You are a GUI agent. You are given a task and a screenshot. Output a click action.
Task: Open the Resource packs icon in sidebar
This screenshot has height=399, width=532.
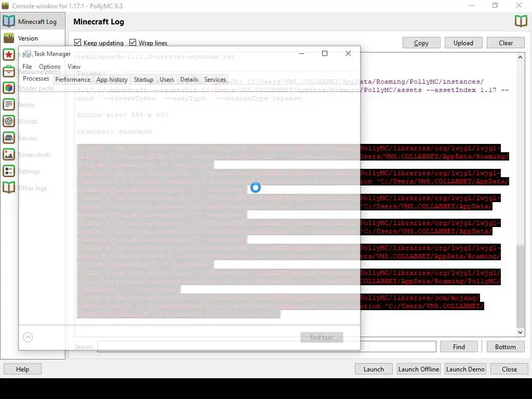(9, 71)
